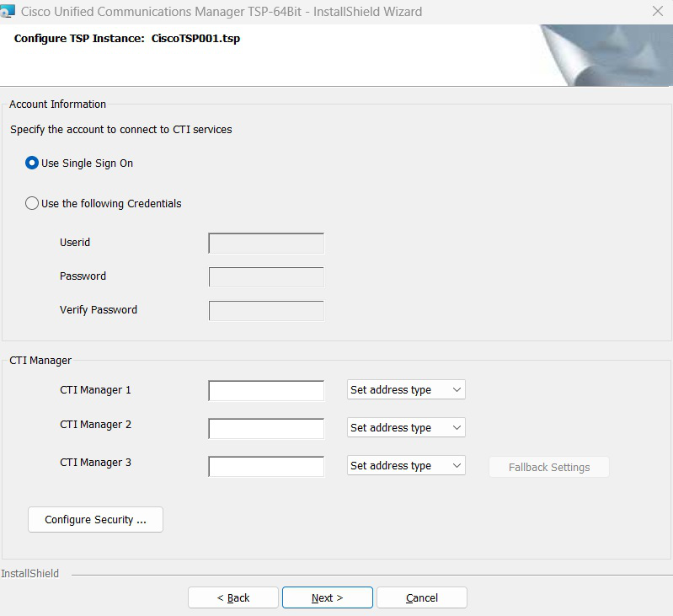Click the Account Information group title
This screenshot has height=616, width=673.
(x=57, y=104)
